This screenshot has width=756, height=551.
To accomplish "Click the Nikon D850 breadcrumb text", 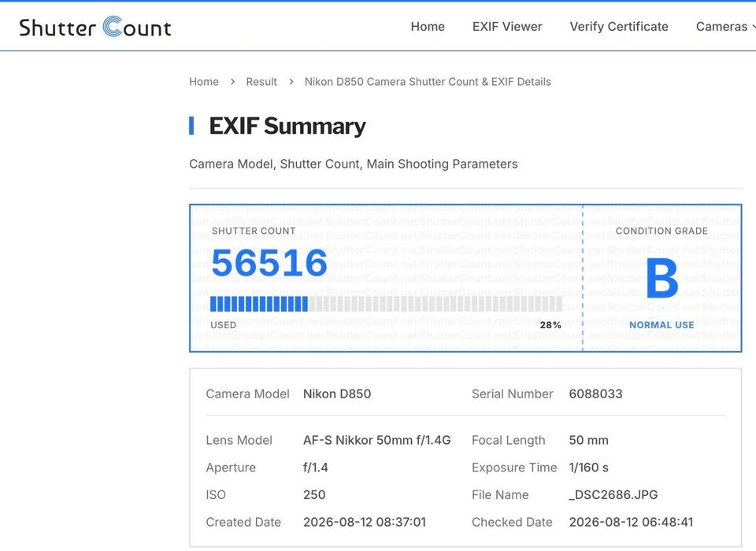I will 428,81.
